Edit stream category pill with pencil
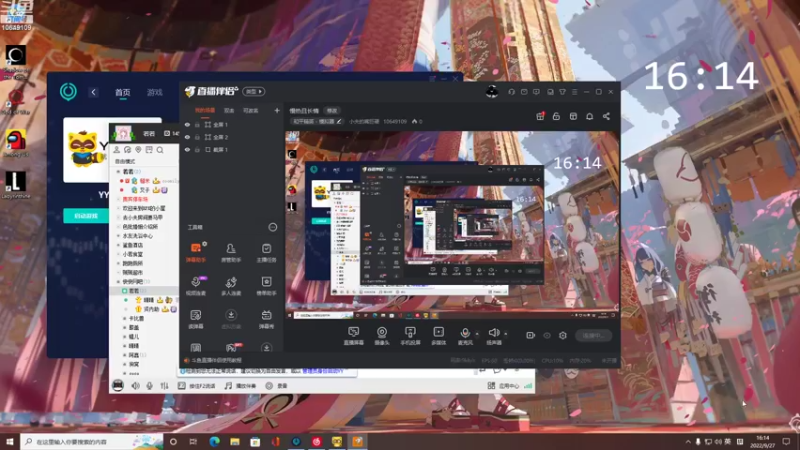This screenshot has width=800, height=450. tap(316, 121)
